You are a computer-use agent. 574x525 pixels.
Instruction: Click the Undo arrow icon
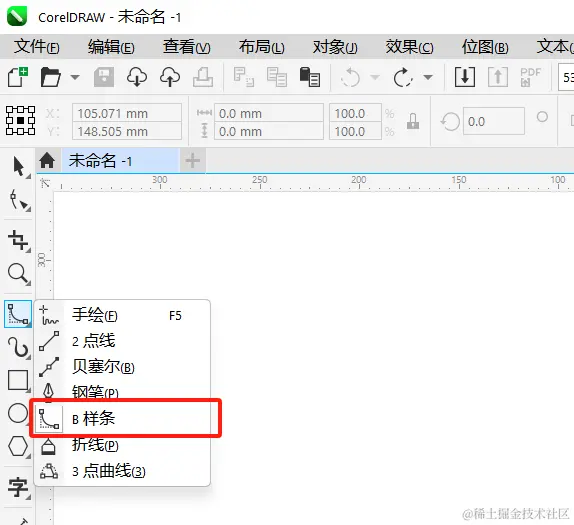(x=350, y=77)
